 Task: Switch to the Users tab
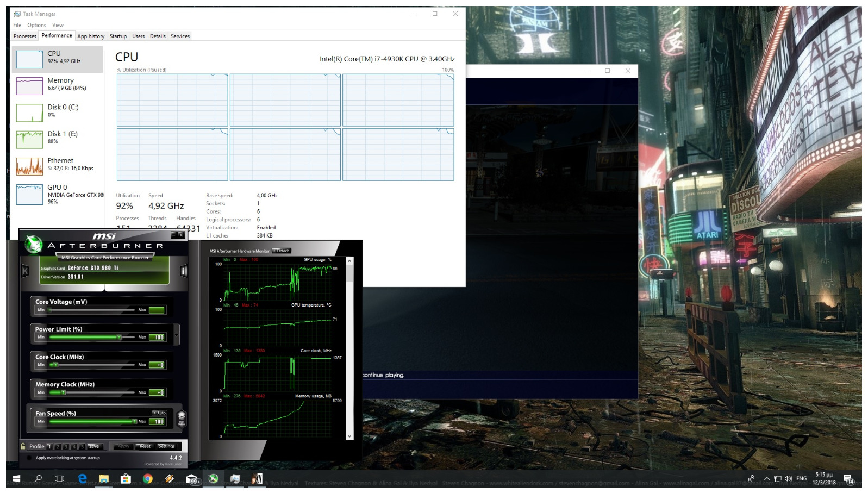pyautogui.click(x=139, y=36)
